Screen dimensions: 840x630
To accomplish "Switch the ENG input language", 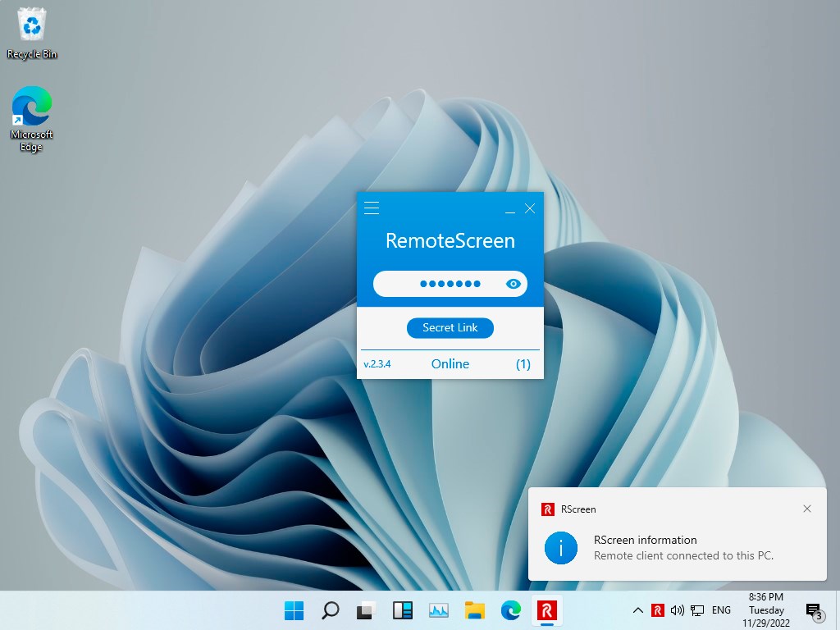I will point(721,610).
